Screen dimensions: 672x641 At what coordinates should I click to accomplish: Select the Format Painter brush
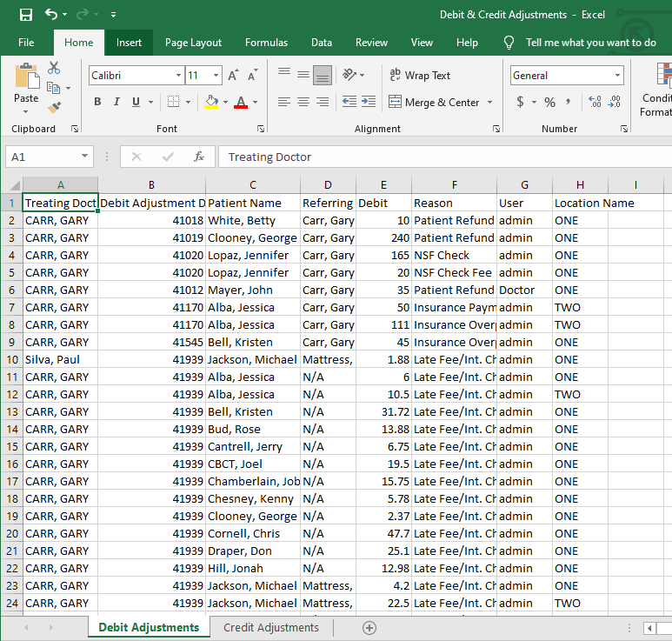[x=55, y=108]
